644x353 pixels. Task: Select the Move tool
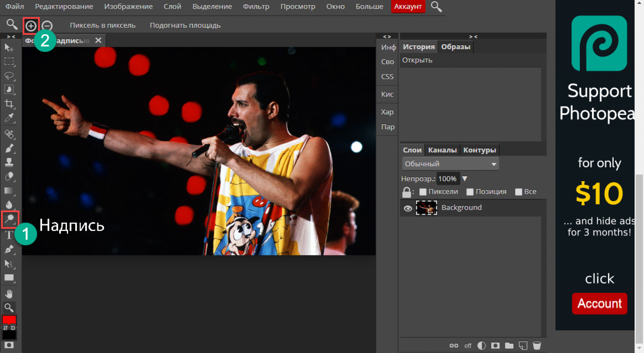pos(9,48)
